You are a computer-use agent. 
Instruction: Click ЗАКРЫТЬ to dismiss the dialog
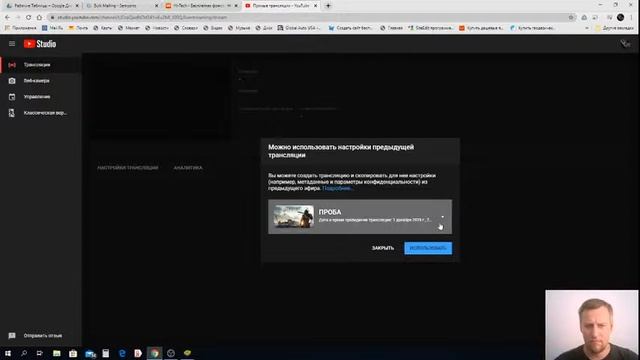[x=383, y=248]
